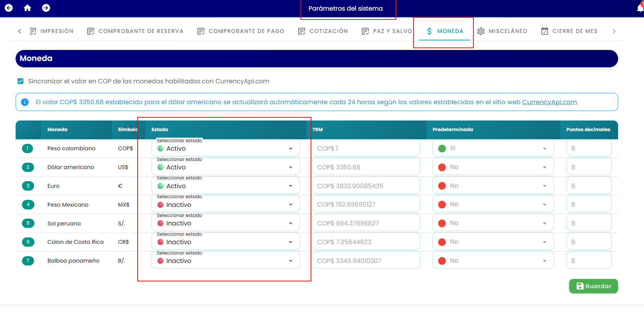Uncheck the CurrencyApi sync checkbox

coord(21,81)
